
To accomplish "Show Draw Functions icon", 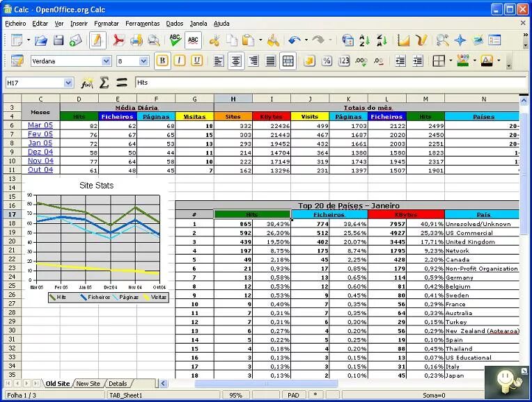I will tap(421, 40).
